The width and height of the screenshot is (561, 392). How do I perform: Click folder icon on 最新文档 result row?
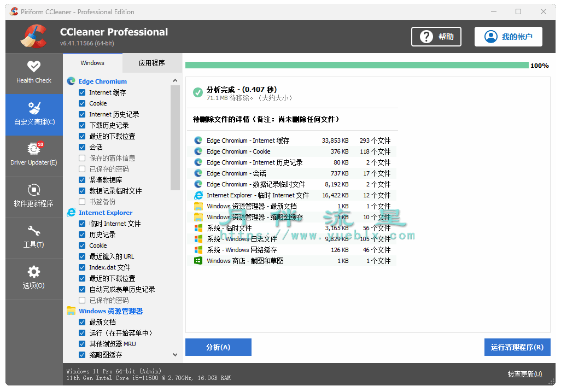click(x=198, y=206)
